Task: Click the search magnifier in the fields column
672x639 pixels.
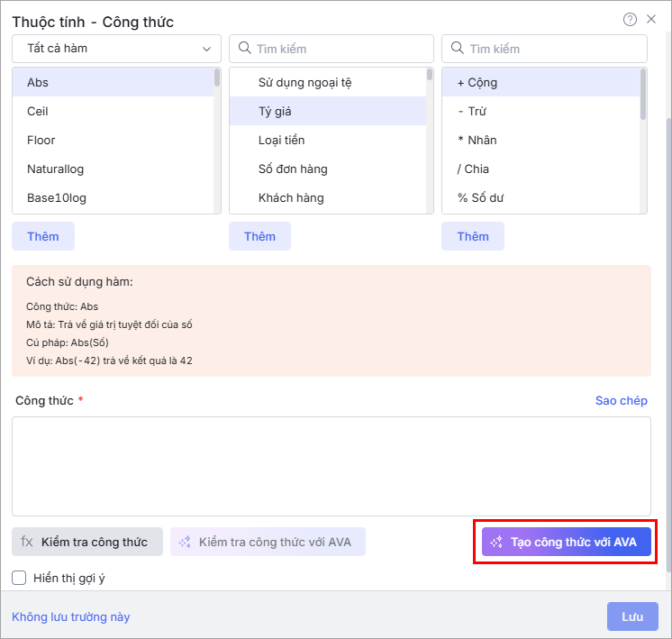Action: tap(244, 48)
